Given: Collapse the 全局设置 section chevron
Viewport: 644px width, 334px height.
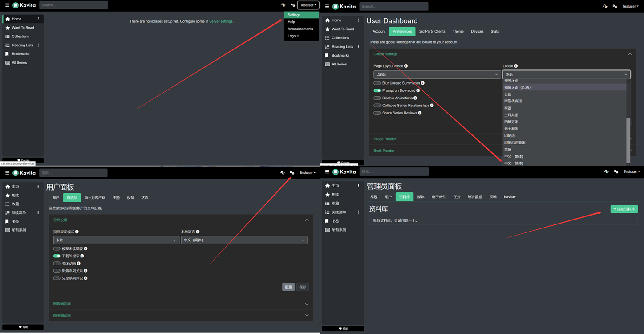Looking at the screenshot, I should pyautogui.click(x=307, y=220).
